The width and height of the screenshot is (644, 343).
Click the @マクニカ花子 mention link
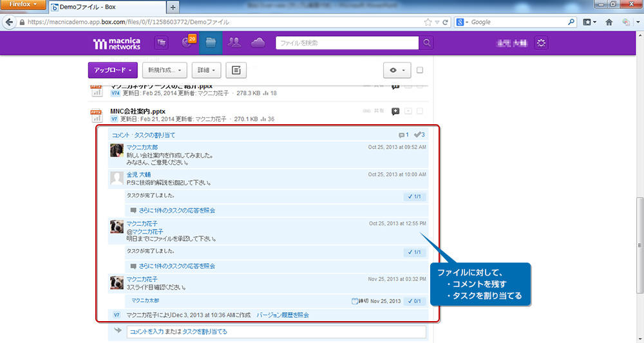(144, 232)
